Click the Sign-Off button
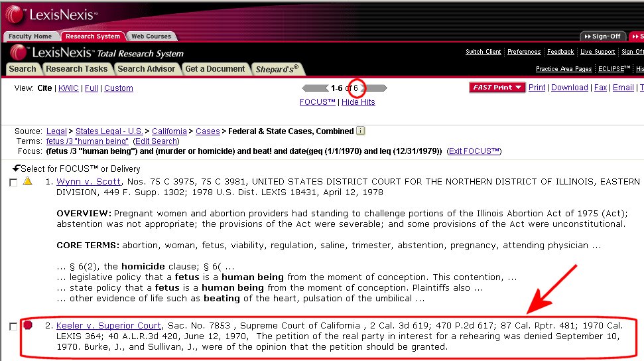The height and width of the screenshot is (361, 644). pos(602,36)
